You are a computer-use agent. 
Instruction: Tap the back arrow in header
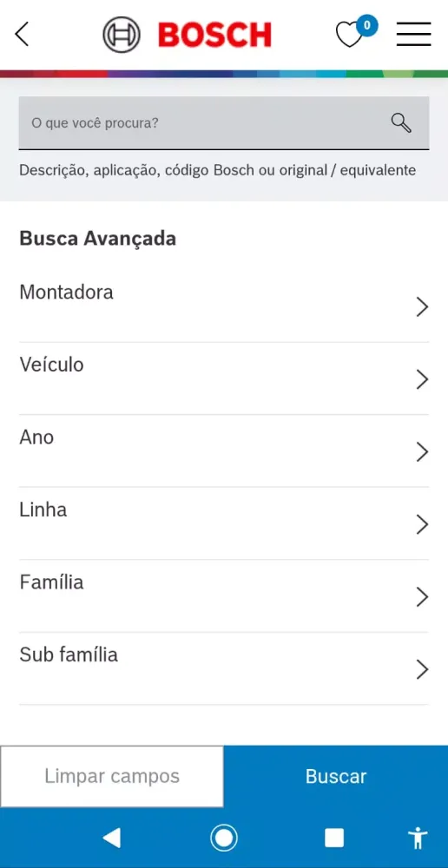22,35
